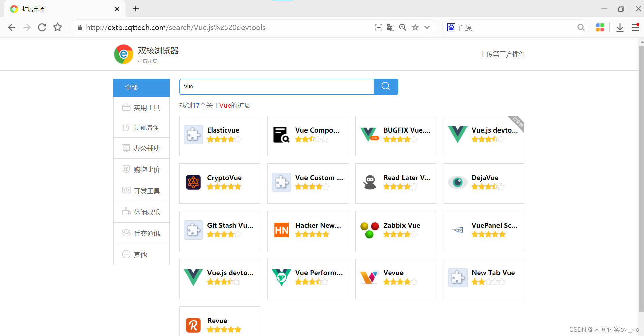Click into the 百度 search field
The height and width of the screenshot is (336, 644).
click(515, 27)
